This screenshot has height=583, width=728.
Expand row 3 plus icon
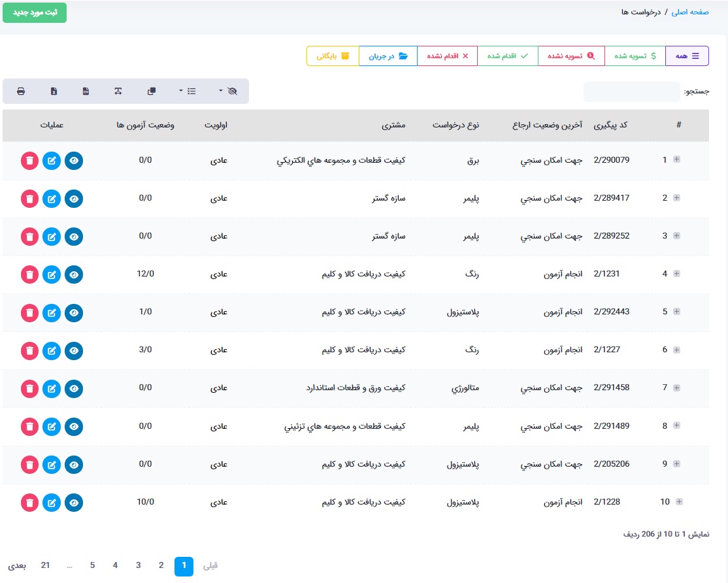click(677, 236)
